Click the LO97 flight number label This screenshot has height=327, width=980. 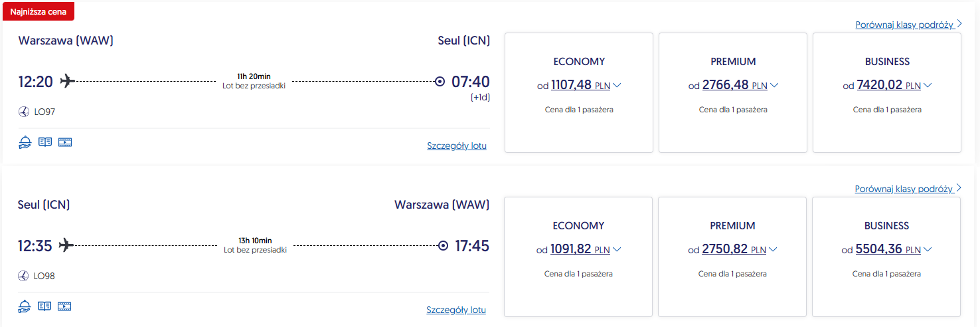44,112
